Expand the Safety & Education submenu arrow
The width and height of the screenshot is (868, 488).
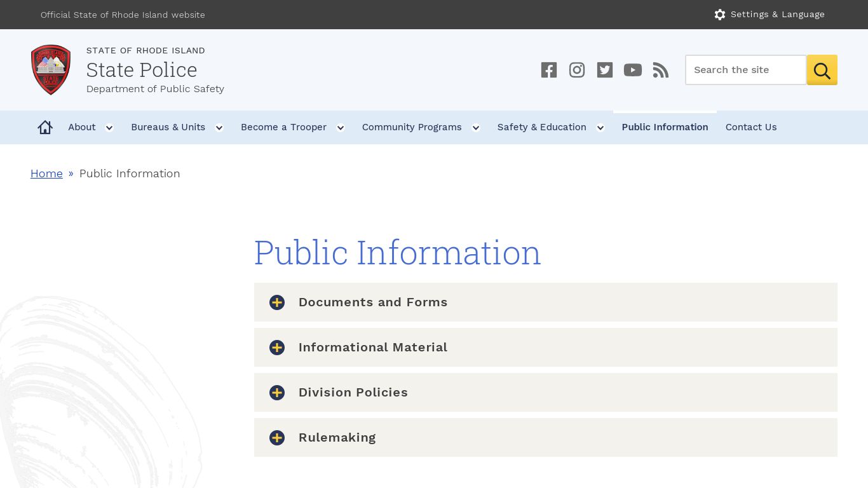600,128
